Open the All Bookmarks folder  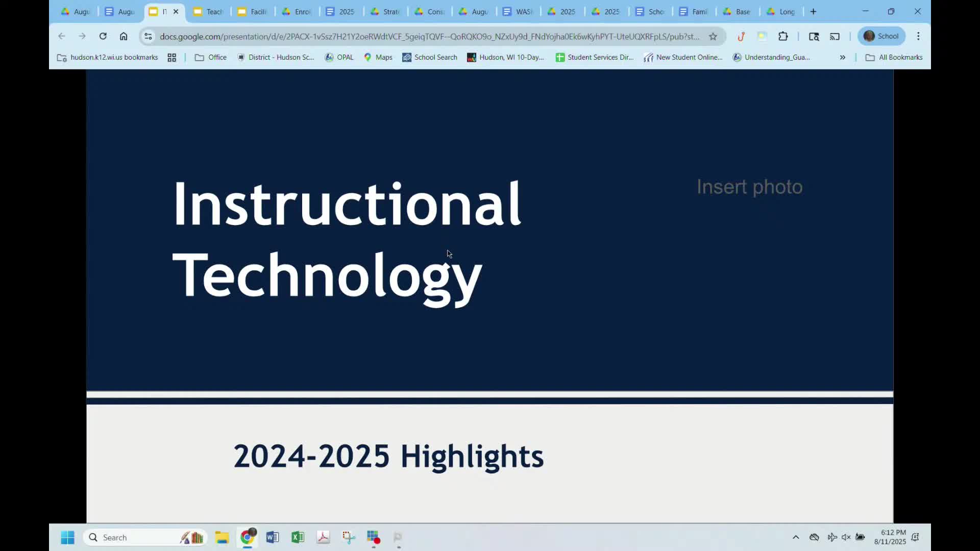point(894,58)
